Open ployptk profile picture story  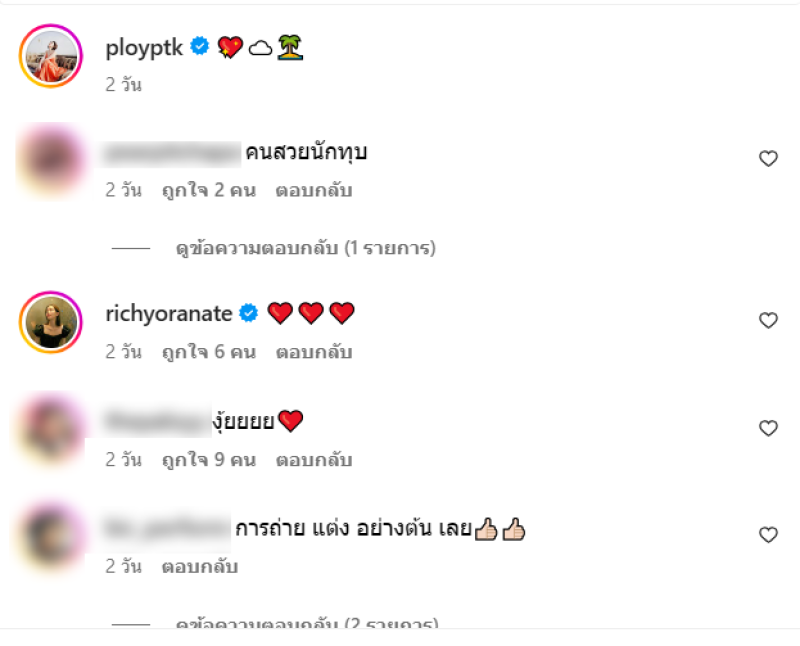point(51,56)
